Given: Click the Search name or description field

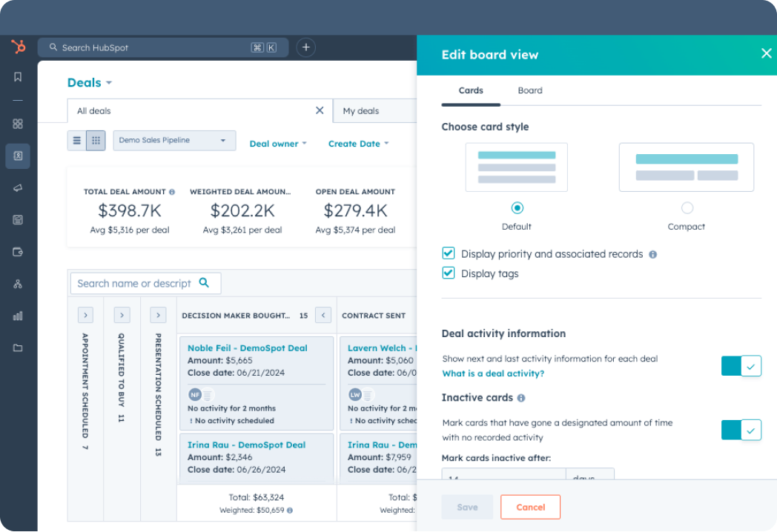Looking at the screenshot, I should [145, 283].
